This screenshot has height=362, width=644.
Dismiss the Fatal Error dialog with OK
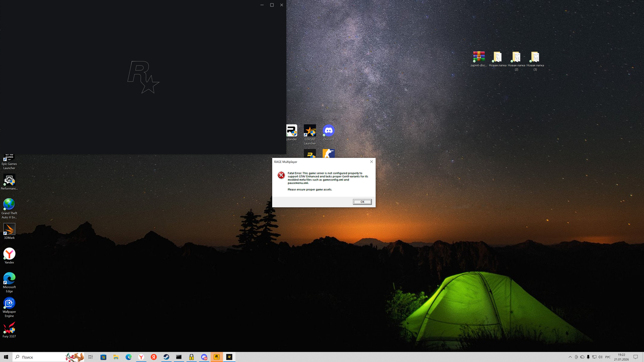(x=362, y=201)
